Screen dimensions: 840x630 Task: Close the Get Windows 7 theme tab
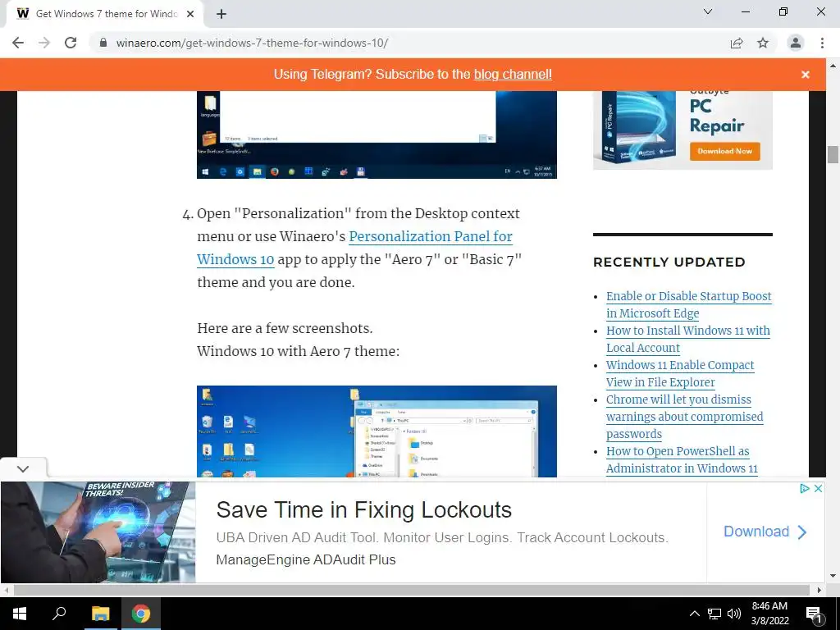[190, 14]
